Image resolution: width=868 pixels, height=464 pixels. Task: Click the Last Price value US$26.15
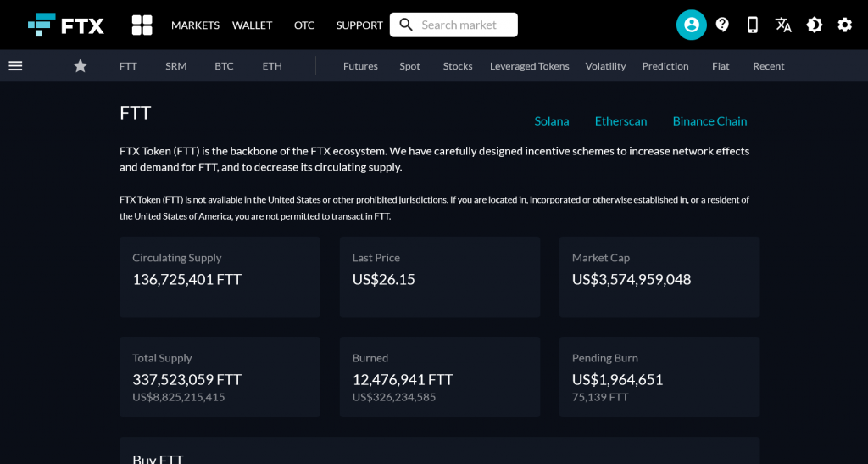pyautogui.click(x=384, y=279)
